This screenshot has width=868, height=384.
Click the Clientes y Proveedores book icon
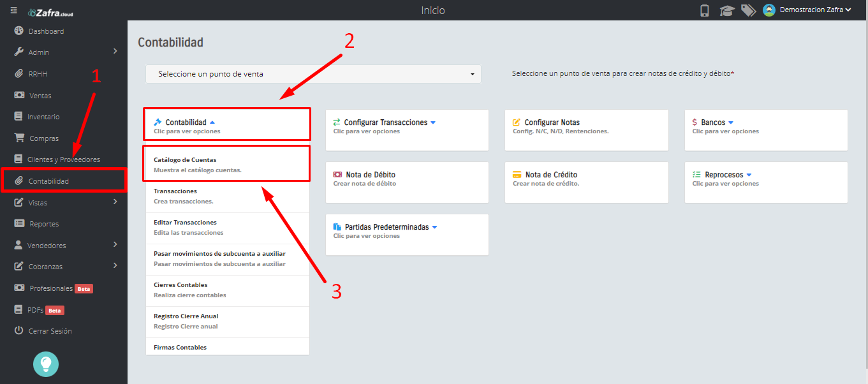[18, 159]
